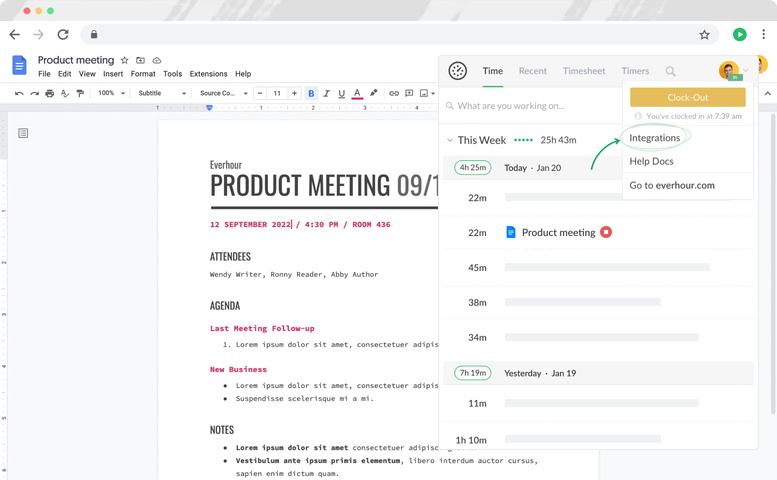Open the Edit menu
This screenshot has width=777, height=480.
point(64,74)
